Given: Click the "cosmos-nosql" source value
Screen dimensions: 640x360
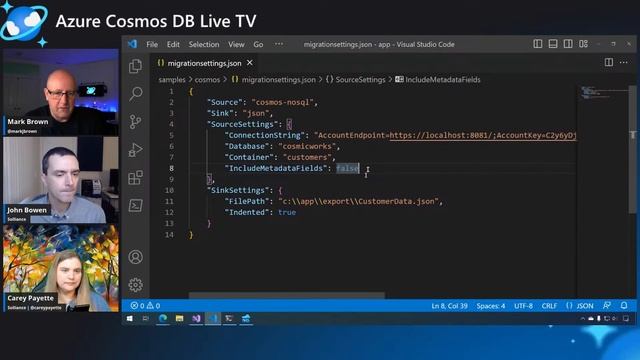Looking at the screenshot, I should click(282, 102).
